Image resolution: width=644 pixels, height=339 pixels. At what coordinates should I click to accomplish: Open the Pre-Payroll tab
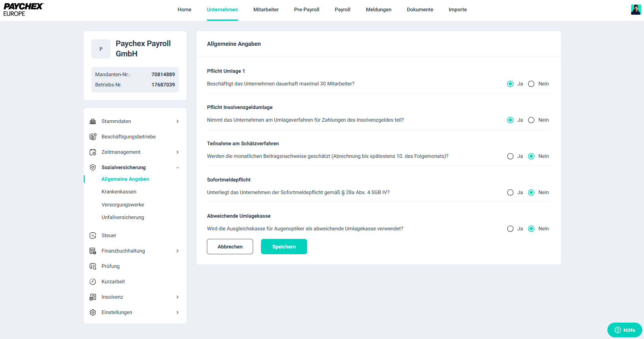coord(306,10)
